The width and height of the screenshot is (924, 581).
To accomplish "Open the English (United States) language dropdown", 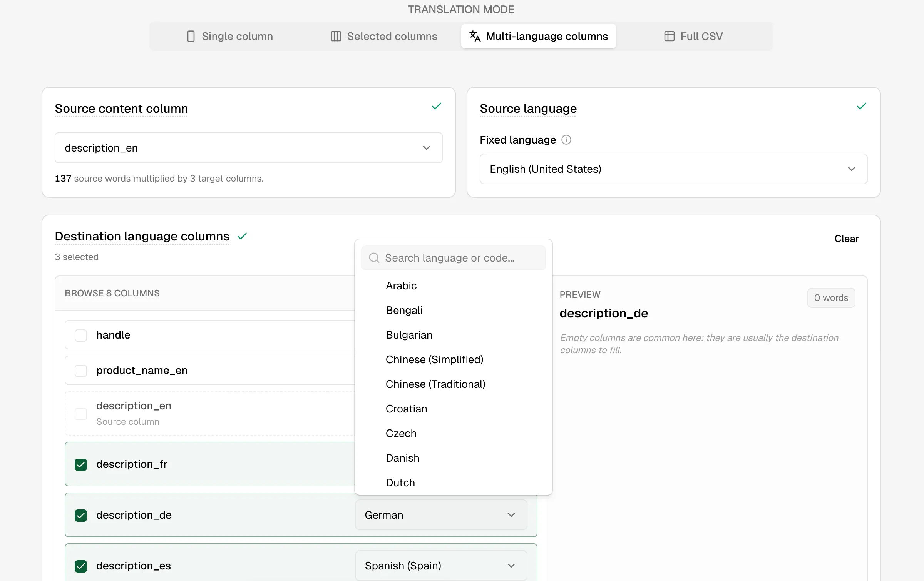I will coord(673,169).
